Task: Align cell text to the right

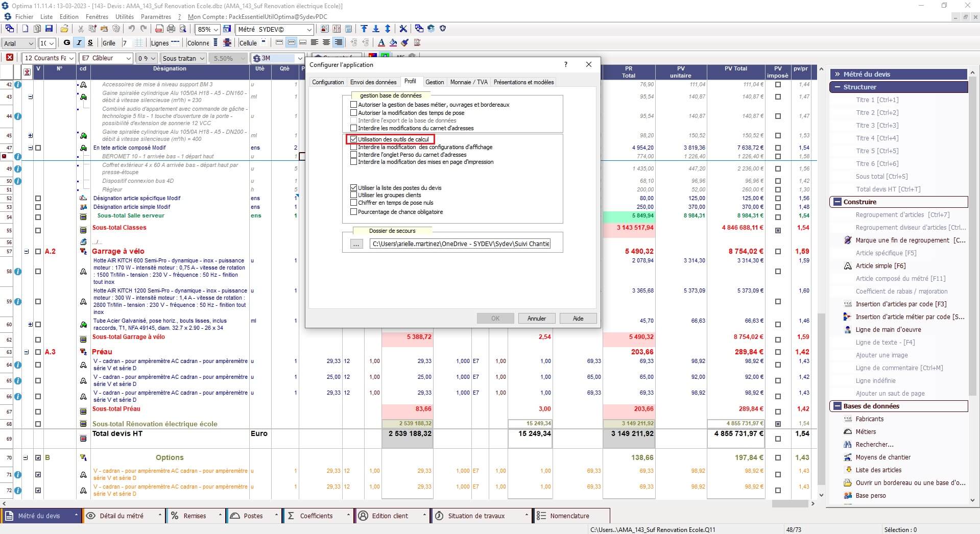Action: point(338,42)
